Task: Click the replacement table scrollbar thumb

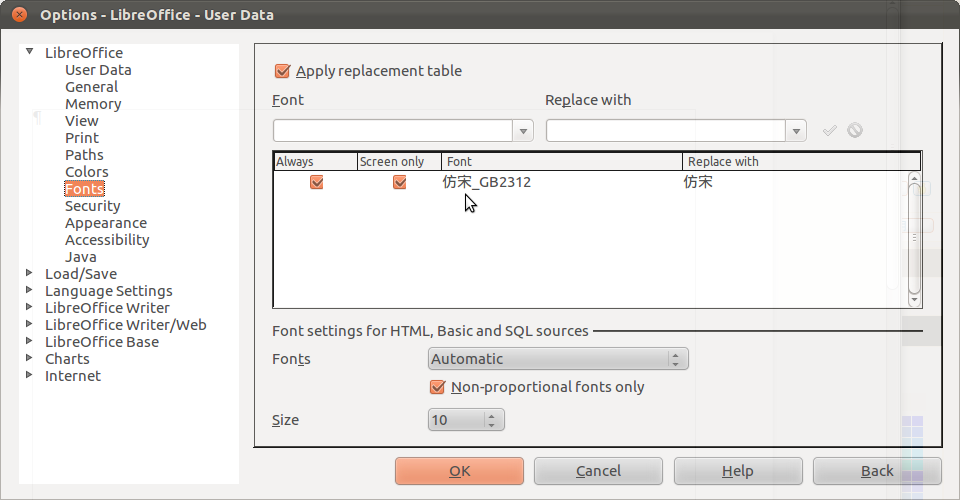Action: coord(914,238)
